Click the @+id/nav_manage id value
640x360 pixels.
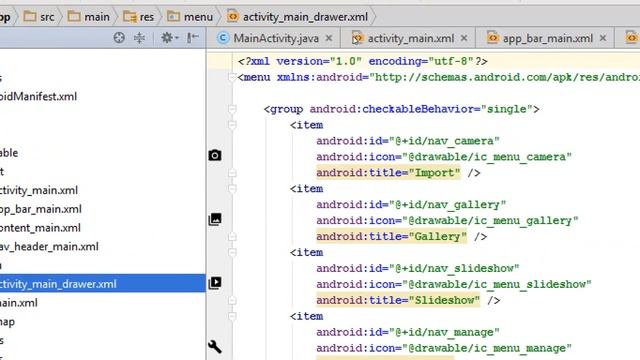pos(444,332)
